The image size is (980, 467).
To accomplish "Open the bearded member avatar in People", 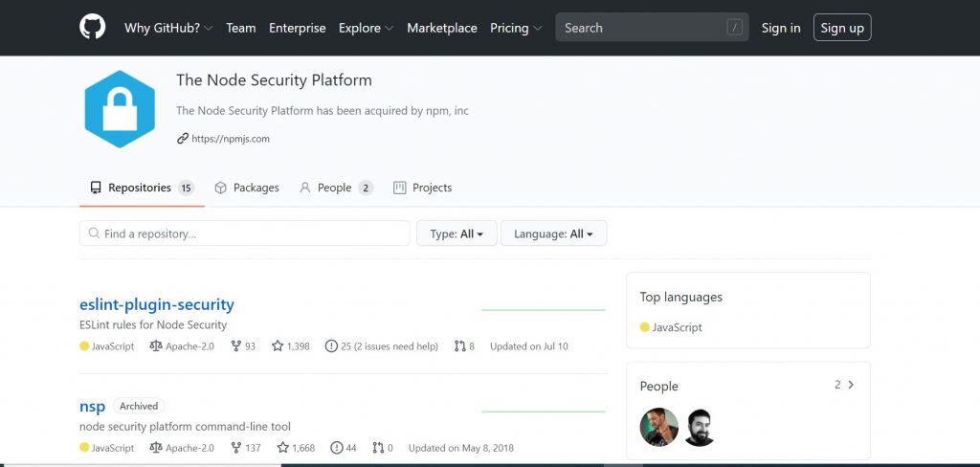I will pos(700,428).
